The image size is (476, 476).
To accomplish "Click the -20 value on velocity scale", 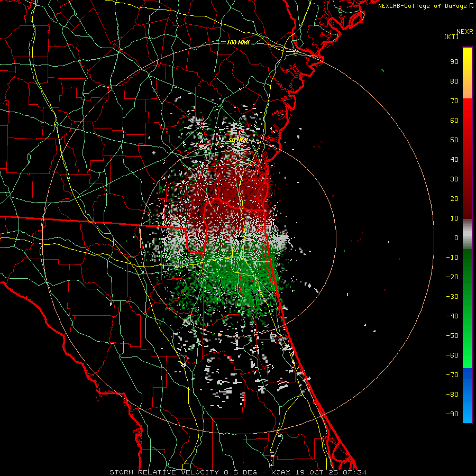I will click(x=452, y=277).
